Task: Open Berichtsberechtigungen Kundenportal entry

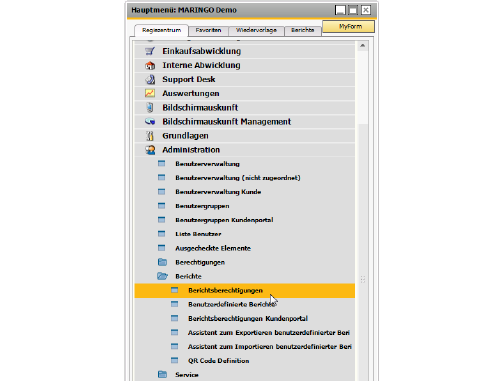Action: click(x=248, y=318)
